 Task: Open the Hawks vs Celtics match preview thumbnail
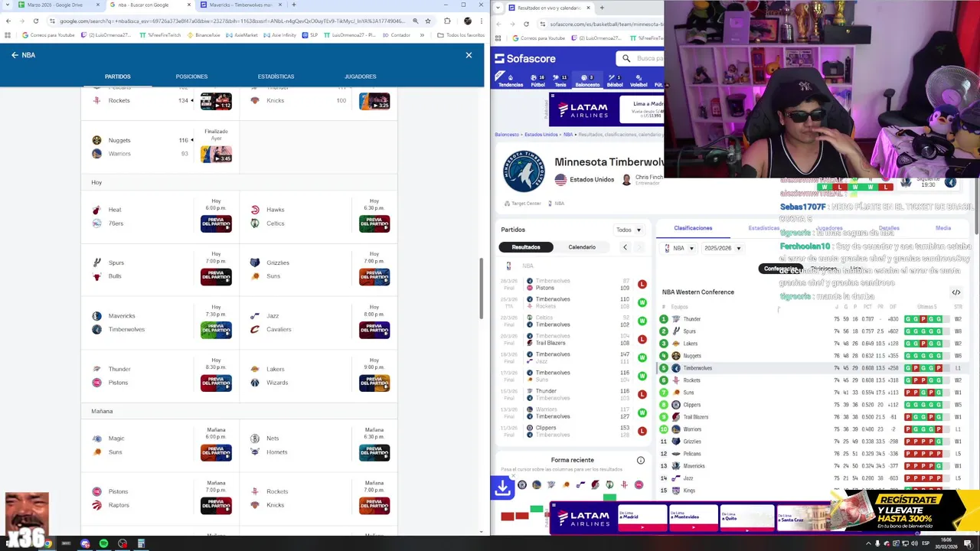[374, 223]
